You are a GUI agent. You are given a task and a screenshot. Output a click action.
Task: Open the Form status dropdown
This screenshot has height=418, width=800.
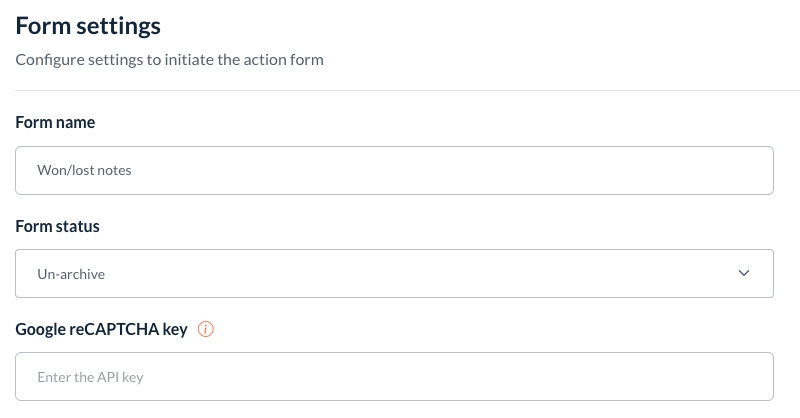[394, 273]
